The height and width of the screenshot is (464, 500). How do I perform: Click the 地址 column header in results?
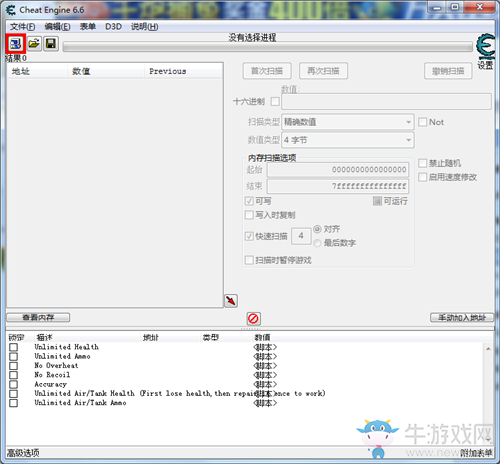pos(37,71)
